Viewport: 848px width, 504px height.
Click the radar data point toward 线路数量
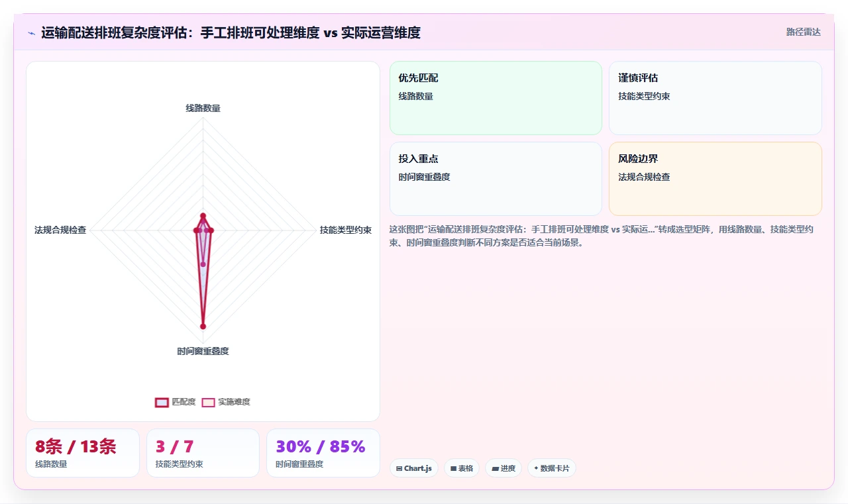pos(203,216)
